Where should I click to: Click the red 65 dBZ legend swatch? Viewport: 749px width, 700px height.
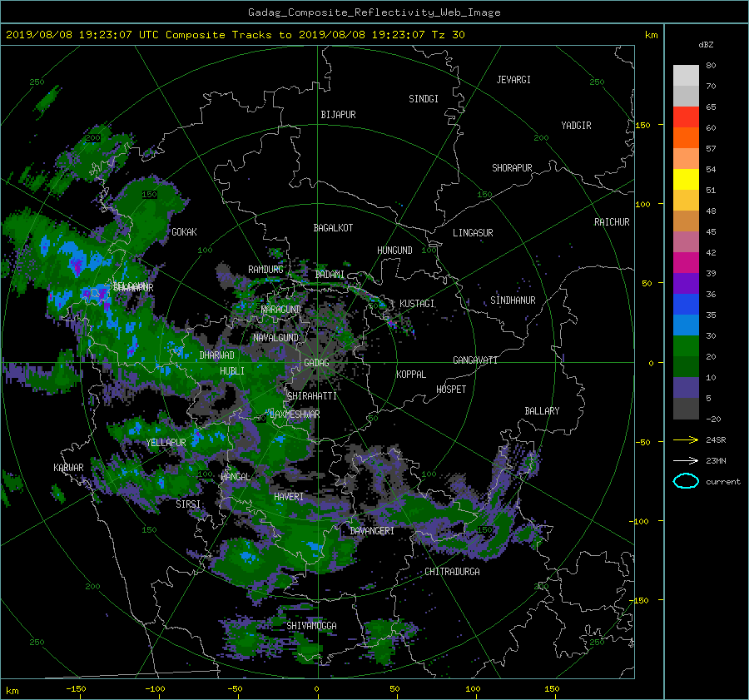point(686,117)
